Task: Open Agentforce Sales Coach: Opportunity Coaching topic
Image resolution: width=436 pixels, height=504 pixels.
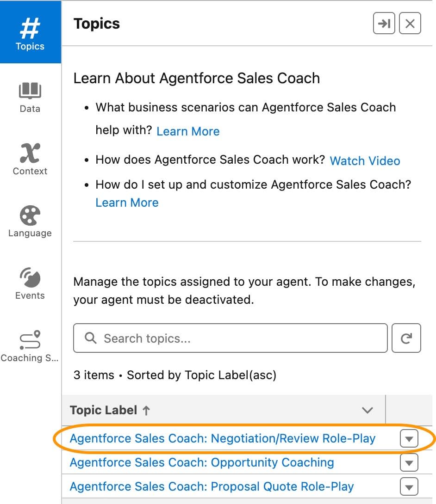Action: (x=202, y=462)
